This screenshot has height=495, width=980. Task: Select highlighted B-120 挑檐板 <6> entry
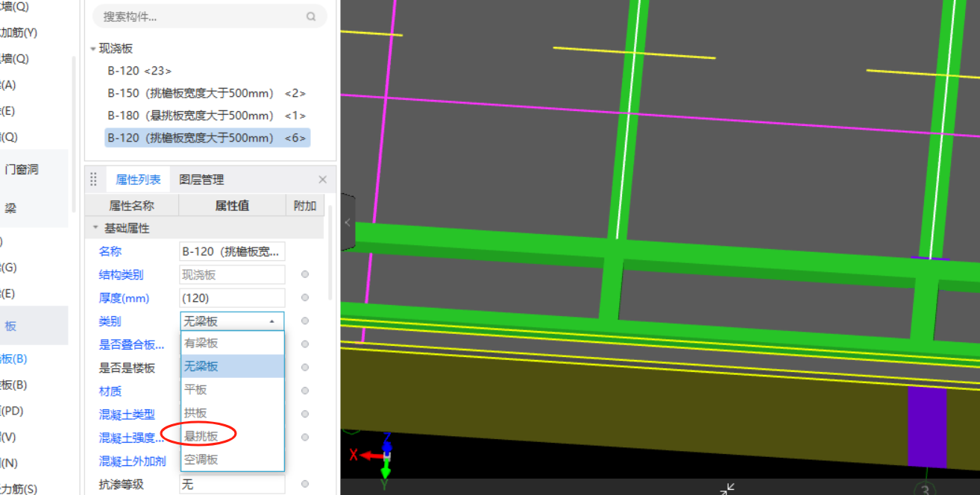(207, 138)
